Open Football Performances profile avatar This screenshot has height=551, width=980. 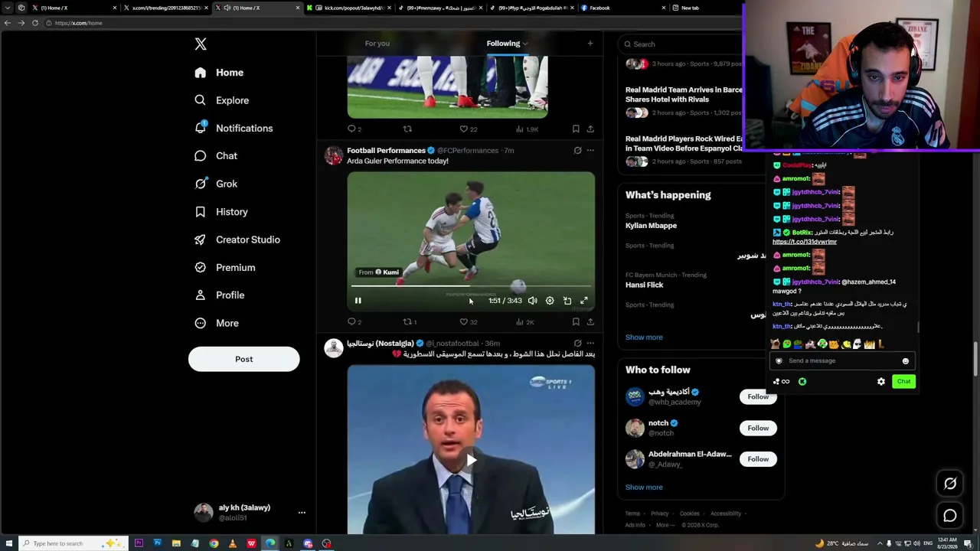(334, 155)
